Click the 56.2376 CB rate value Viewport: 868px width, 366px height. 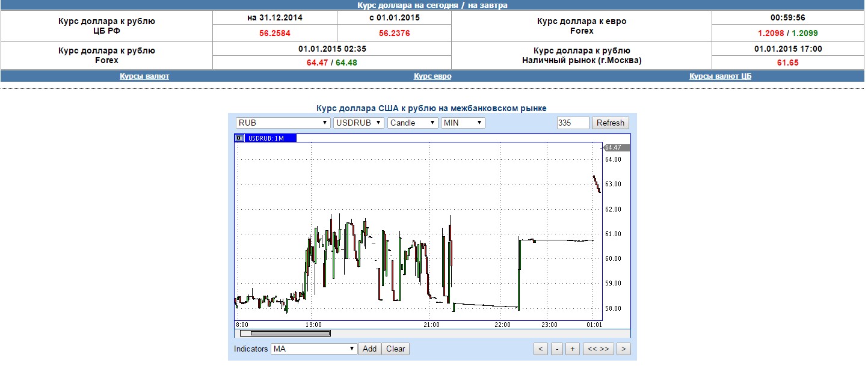(x=395, y=34)
